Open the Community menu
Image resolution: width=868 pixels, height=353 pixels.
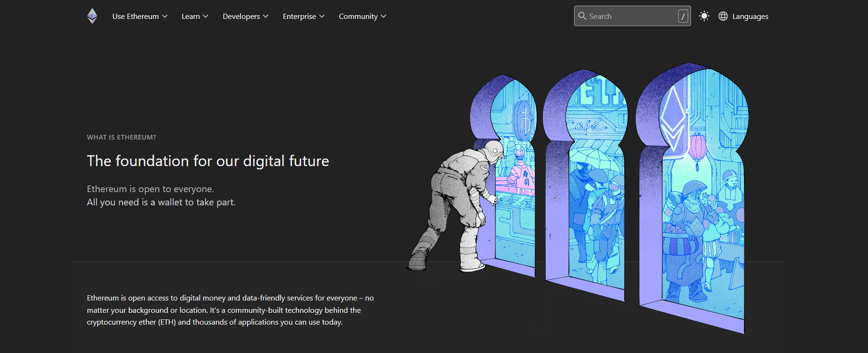[363, 16]
